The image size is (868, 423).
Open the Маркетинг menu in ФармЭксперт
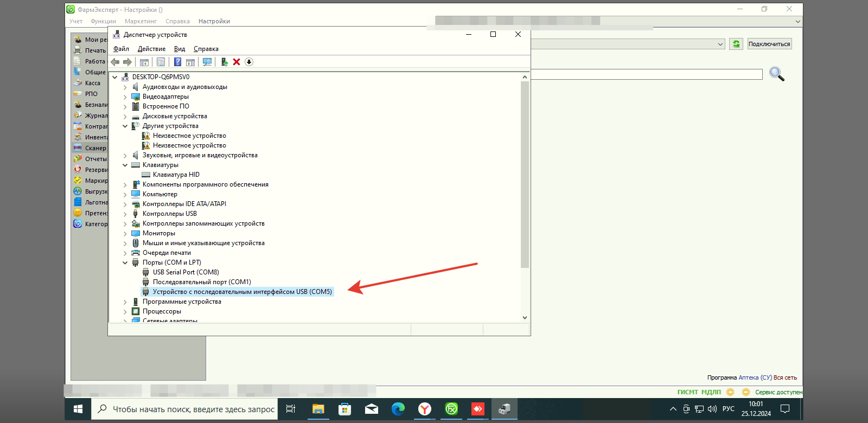[x=141, y=21]
